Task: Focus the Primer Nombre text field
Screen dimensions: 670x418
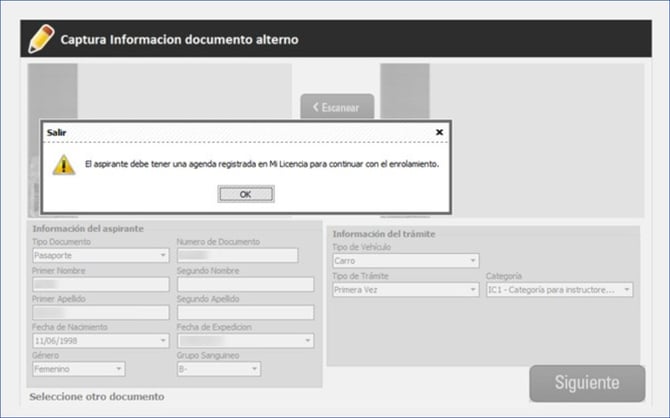Action: [x=100, y=284]
